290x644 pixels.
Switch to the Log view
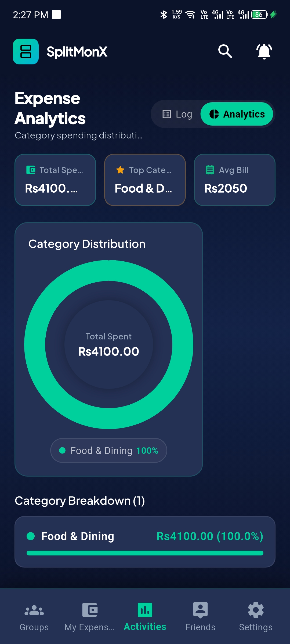177,114
